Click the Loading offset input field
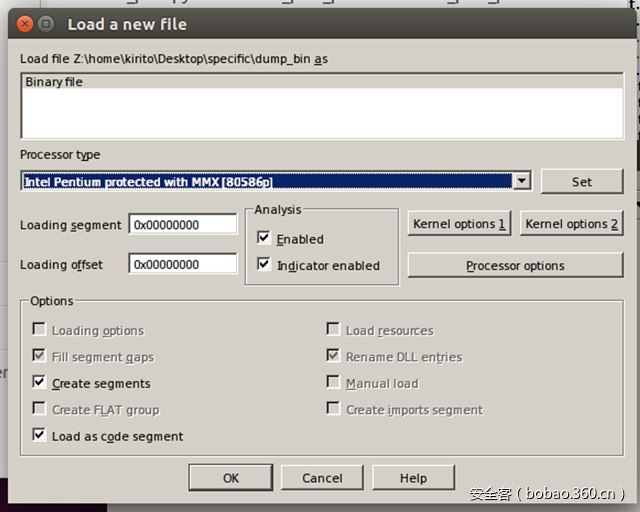 182,264
